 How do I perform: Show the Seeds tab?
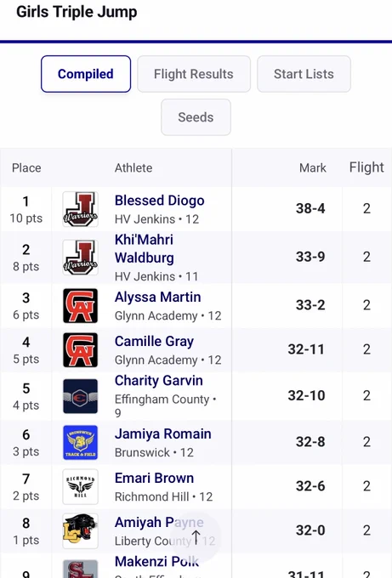pos(196,117)
